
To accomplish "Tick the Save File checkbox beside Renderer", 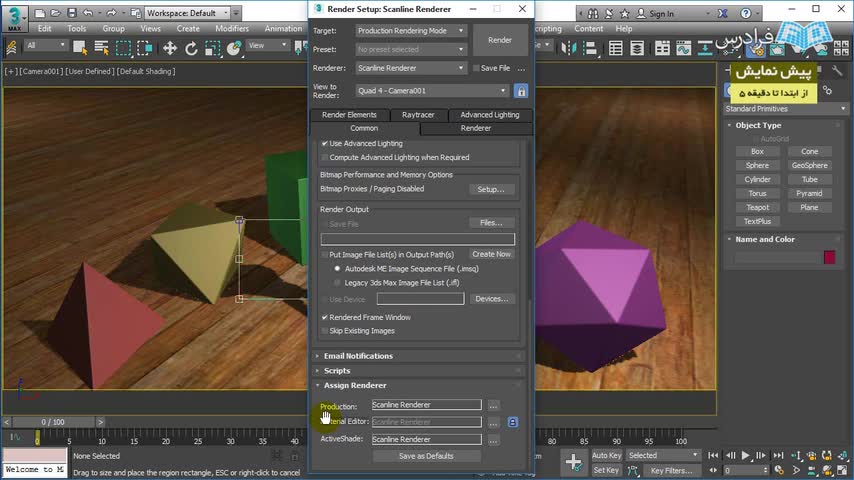I will click(477, 68).
